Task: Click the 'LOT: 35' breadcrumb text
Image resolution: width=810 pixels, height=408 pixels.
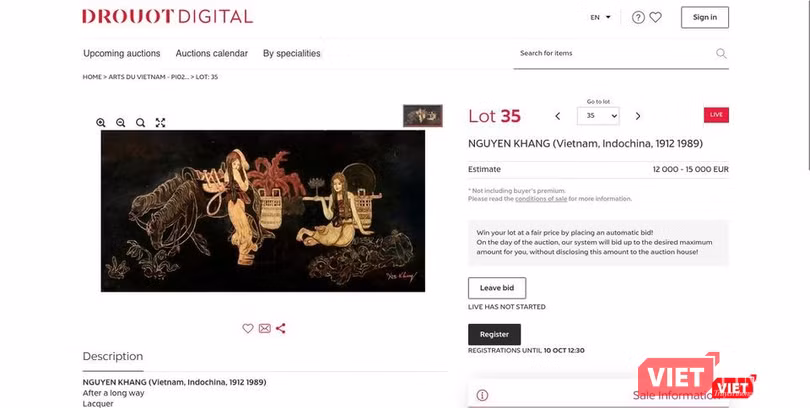Action: click(x=207, y=77)
